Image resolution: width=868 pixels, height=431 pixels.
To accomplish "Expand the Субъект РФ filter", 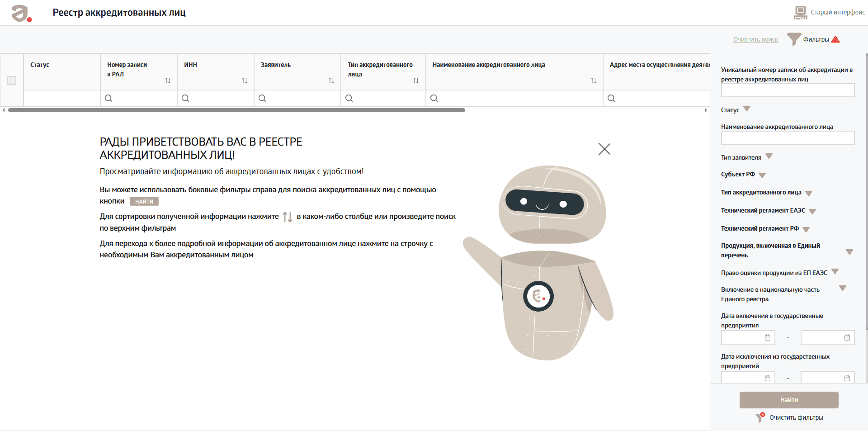I will coord(762,175).
